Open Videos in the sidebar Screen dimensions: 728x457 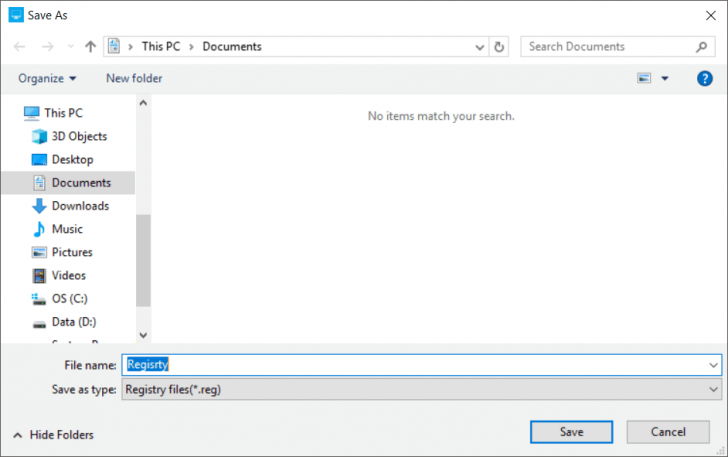click(69, 275)
